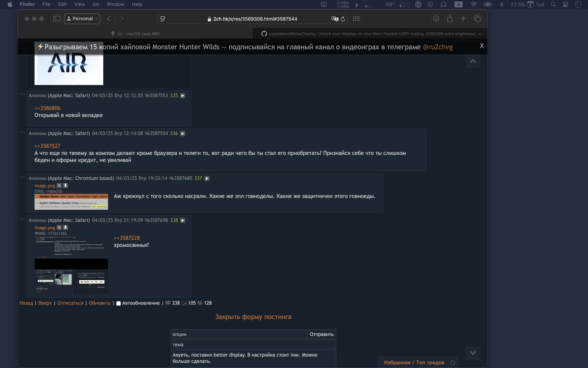This screenshot has height=368, width=588.
Task: Open the Personal profile dropdown
Action: point(82,19)
